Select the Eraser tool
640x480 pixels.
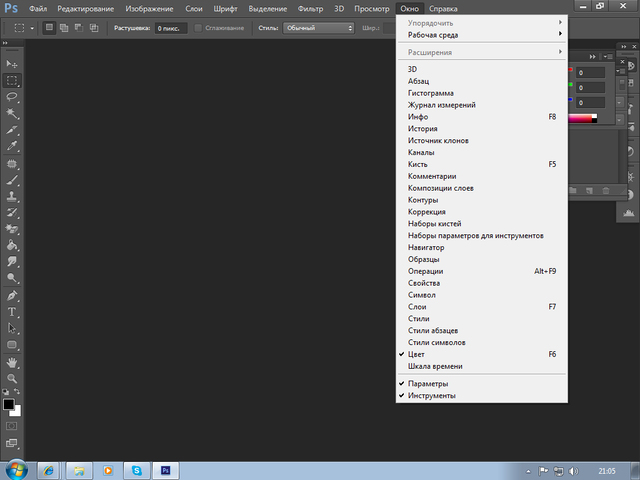coord(12,229)
